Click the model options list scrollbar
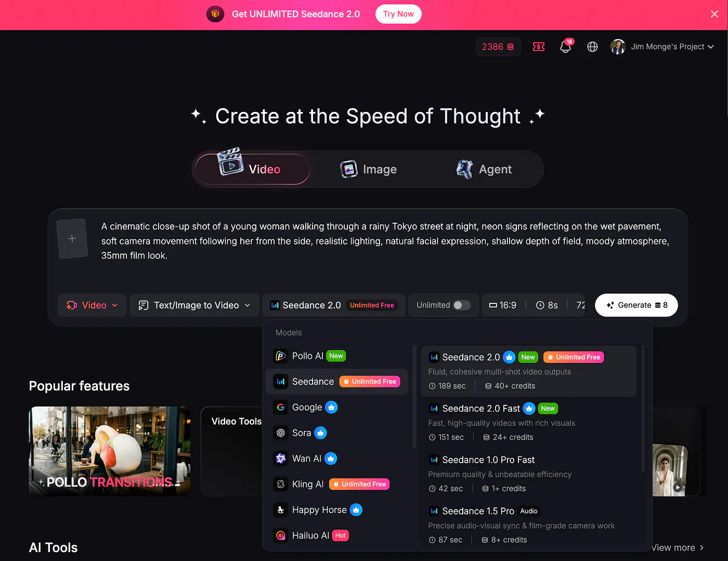Image resolution: width=728 pixels, height=561 pixels. tap(643, 409)
